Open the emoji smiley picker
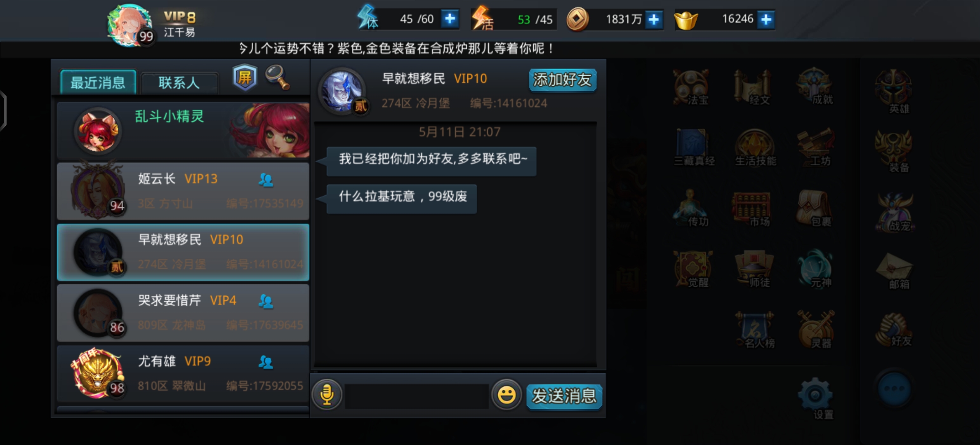The width and height of the screenshot is (980, 445). 506,395
